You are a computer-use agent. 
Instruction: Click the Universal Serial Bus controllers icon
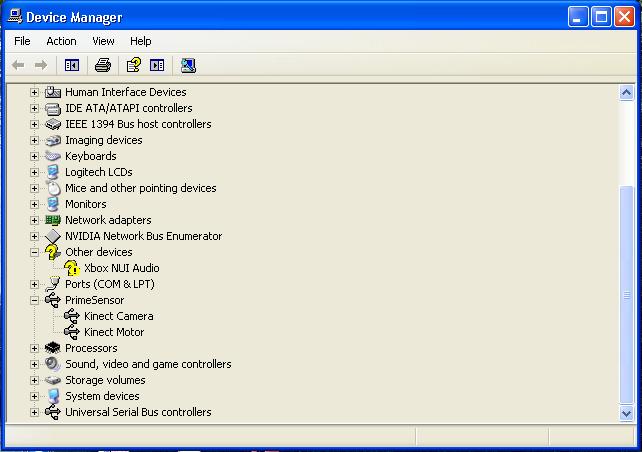coord(53,412)
